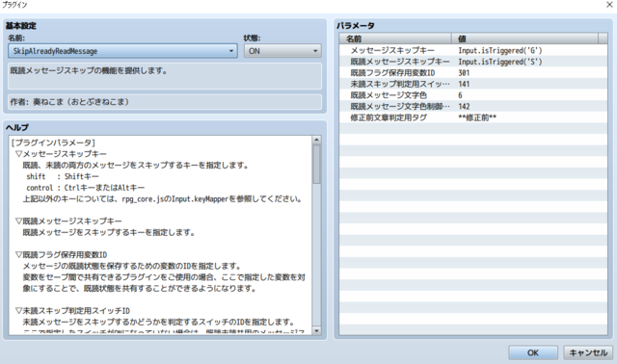Click the value 6
The height and width of the screenshot is (364, 617).
coord(461,95)
